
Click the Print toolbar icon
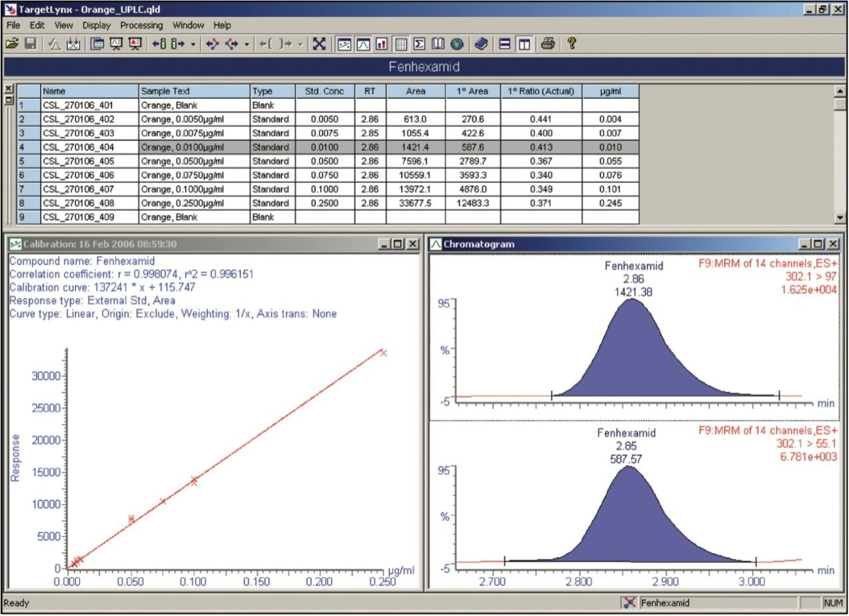(547, 44)
